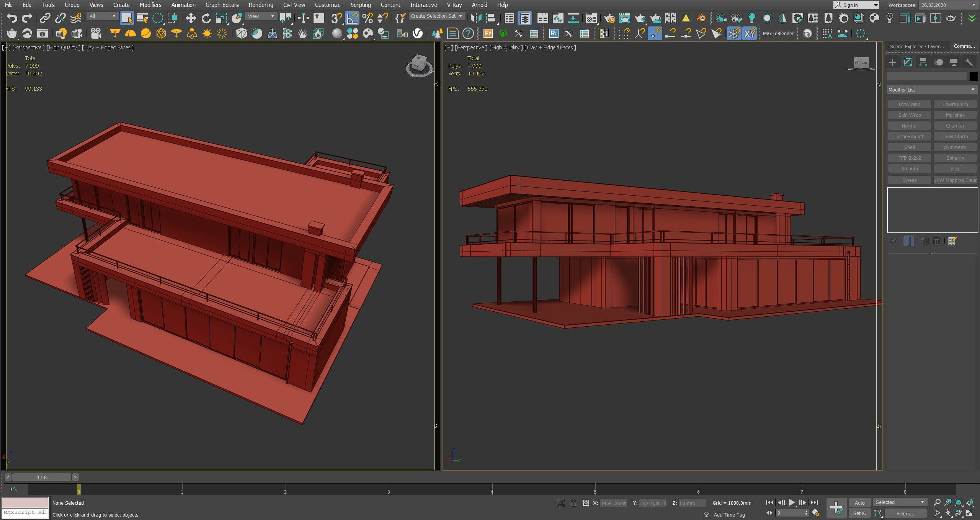980x520 pixels.
Task: Open the Sign In dropdown
Action: 856,5
